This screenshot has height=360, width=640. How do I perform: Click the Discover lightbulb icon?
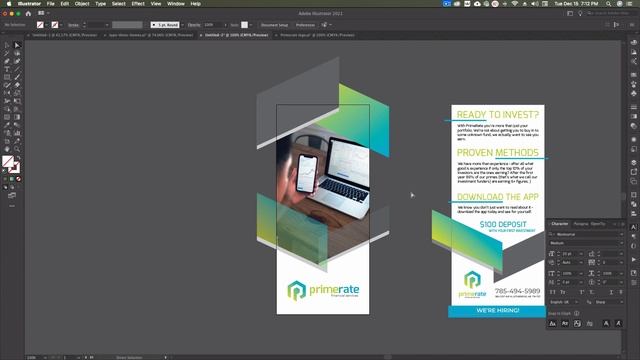point(580,13)
